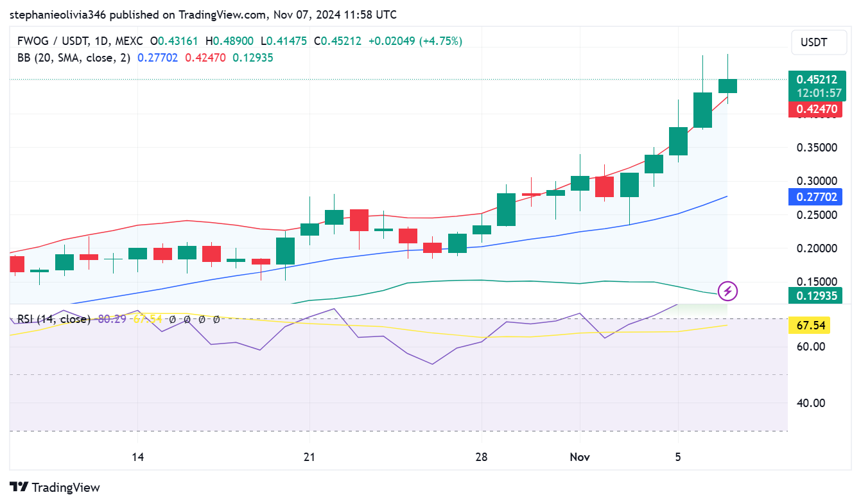This screenshot has width=861, height=504.
Task: Click the current price label 0.45212
Action: pyautogui.click(x=817, y=80)
